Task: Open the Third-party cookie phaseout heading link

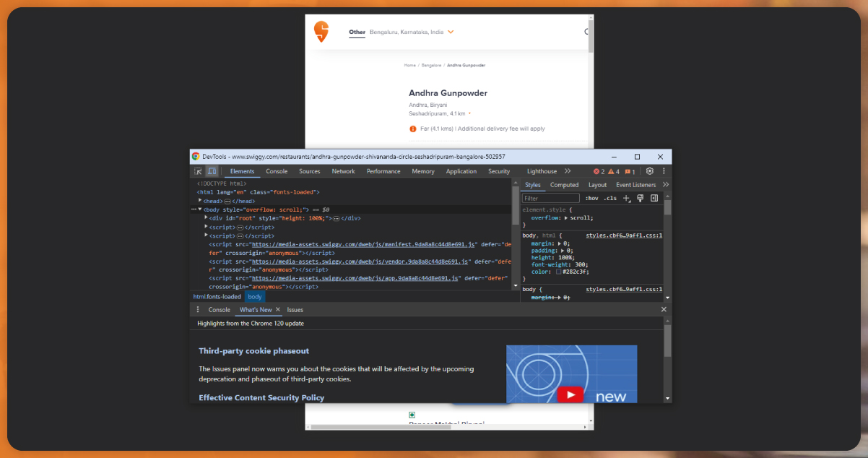Action: pyautogui.click(x=254, y=351)
